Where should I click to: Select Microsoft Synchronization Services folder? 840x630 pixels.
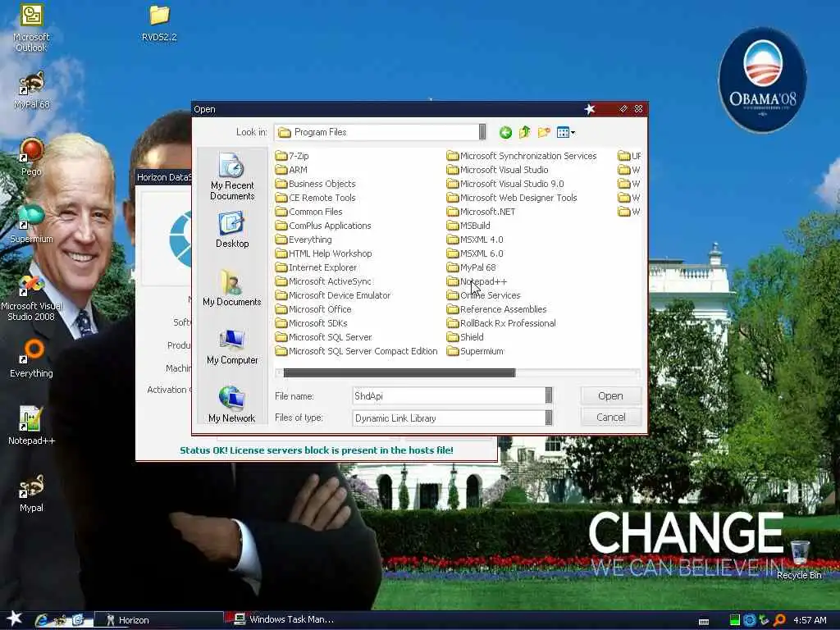(522, 156)
